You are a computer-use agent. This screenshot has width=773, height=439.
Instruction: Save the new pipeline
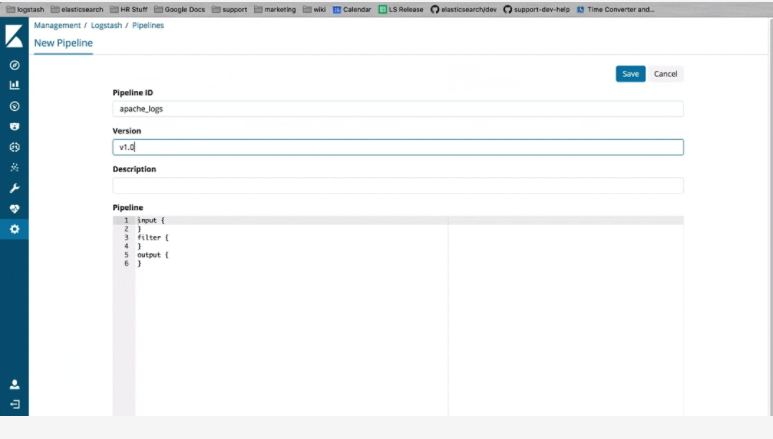click(x=630, y=74)
